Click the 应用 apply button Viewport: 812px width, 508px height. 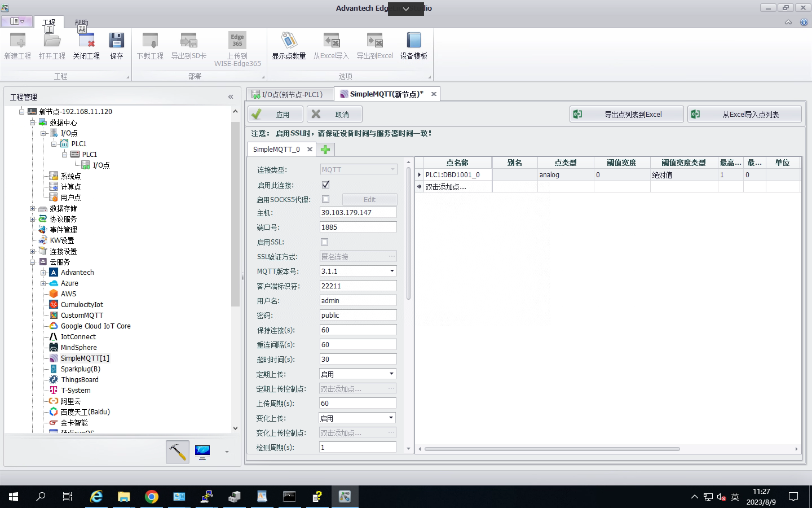coord(276,114)
